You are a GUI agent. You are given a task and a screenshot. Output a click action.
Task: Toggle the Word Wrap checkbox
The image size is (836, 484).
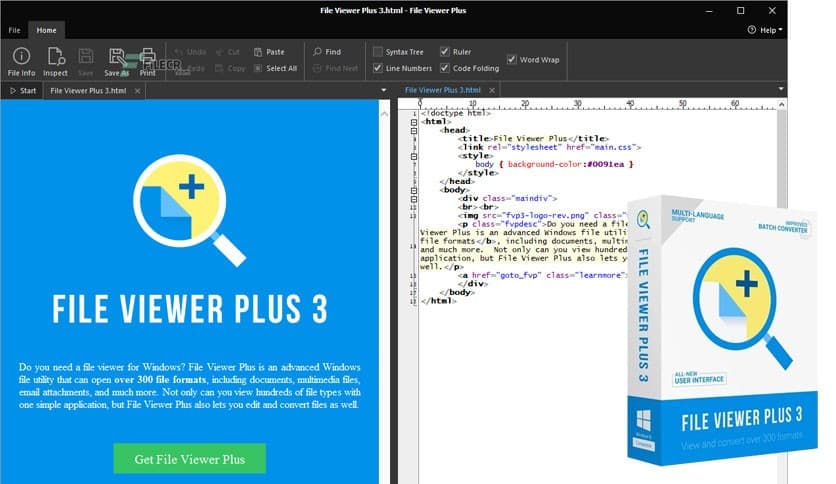point(512,60)
